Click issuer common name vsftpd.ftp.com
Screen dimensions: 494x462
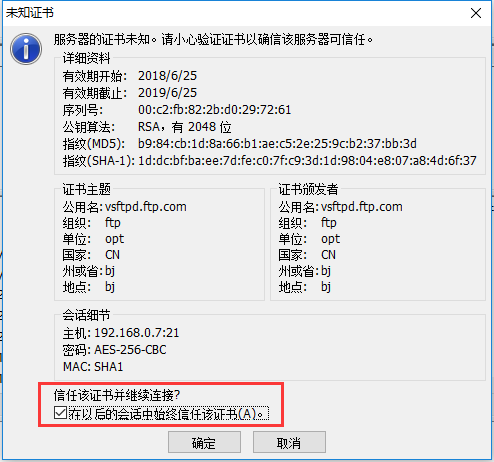pos(362,207)
